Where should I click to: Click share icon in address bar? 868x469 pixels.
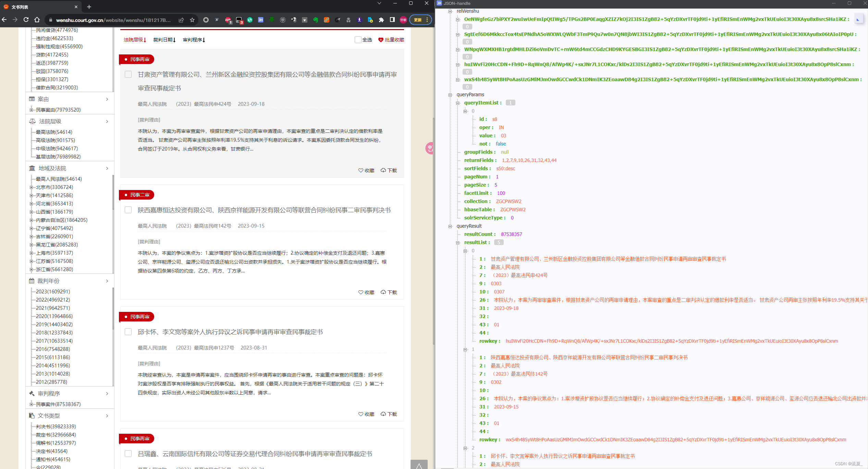click(181, 20)
